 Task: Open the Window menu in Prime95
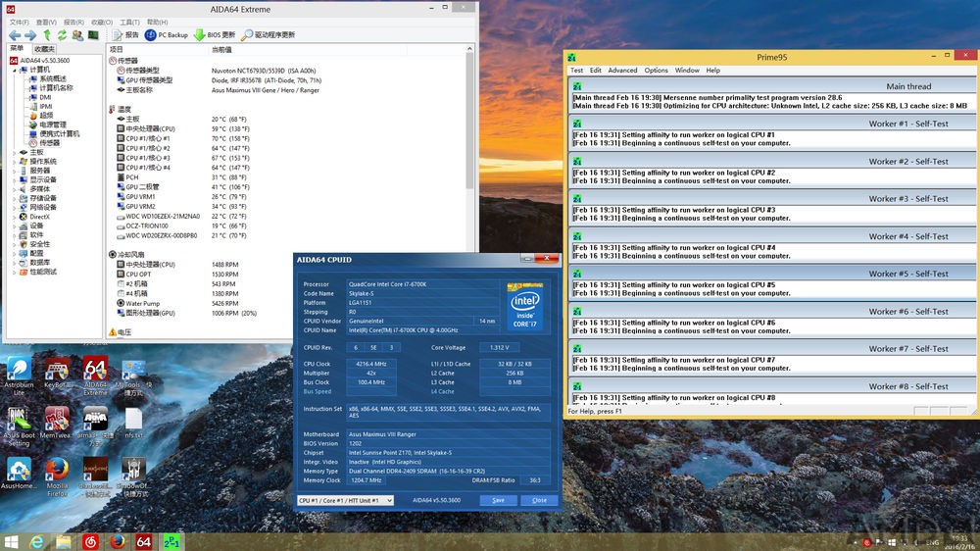(687, 71)
